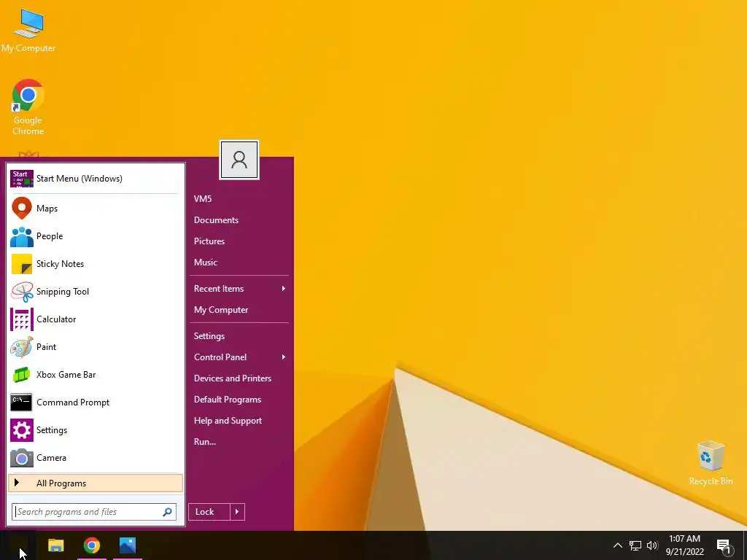This screenshot has width=747, height=560.
Task: Open Default Programs
Action: 228,400
